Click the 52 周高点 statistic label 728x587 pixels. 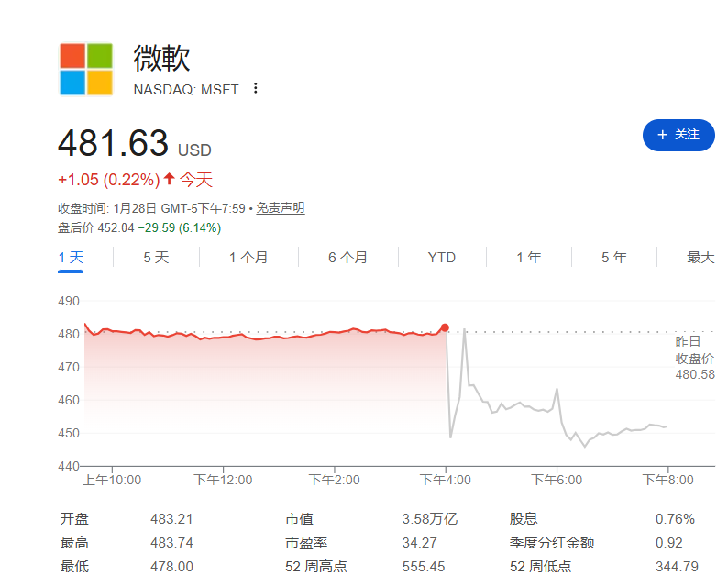pyautogui.click(x=316, y=567)
